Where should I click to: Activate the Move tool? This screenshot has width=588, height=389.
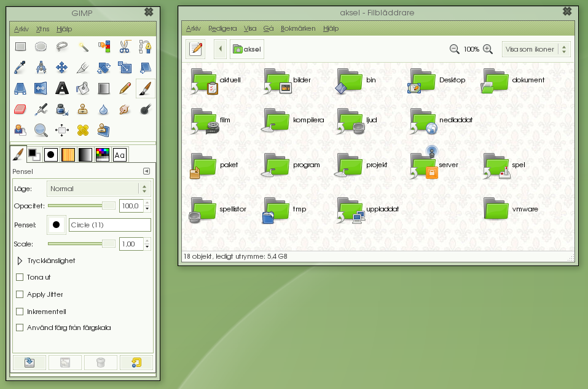click(62, 68)
